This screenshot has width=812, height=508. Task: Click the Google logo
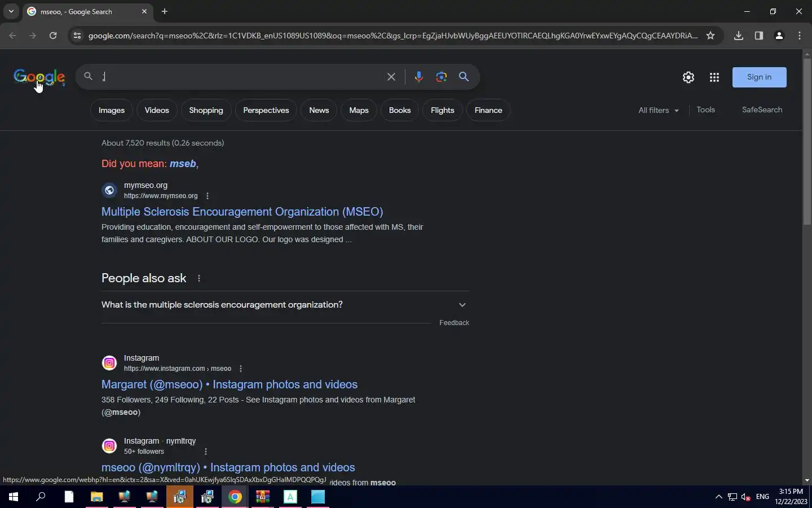coord(39,77)
